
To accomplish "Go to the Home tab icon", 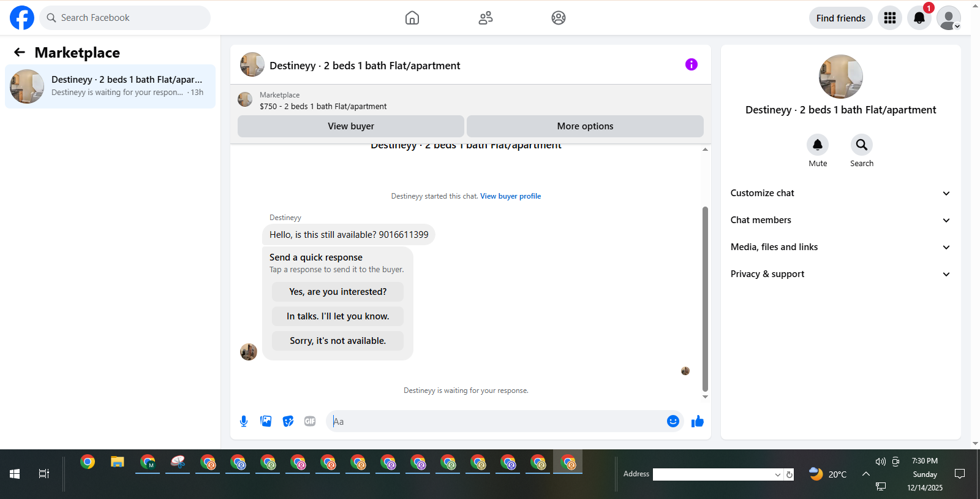I will 412,18.
